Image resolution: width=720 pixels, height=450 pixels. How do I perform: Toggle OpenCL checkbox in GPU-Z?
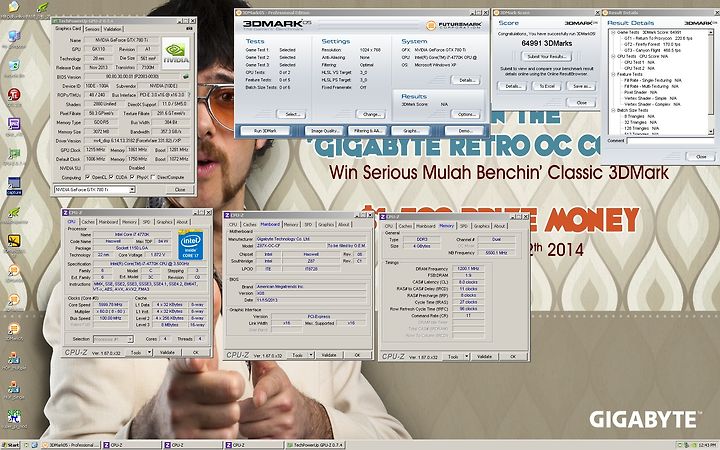88,177
